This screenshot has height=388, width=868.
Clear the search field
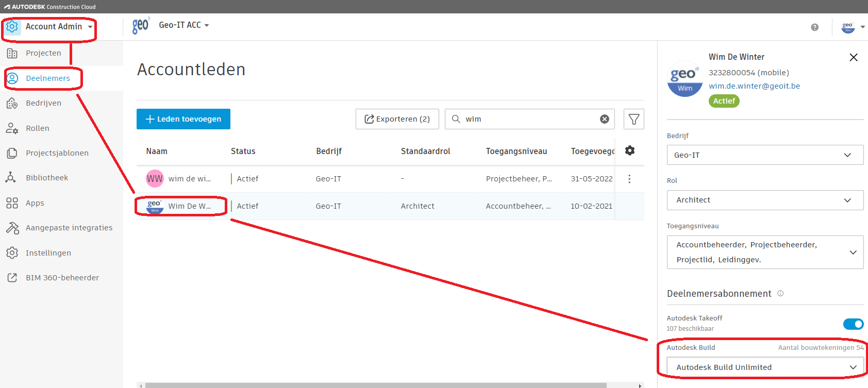[x=605, y=119]
